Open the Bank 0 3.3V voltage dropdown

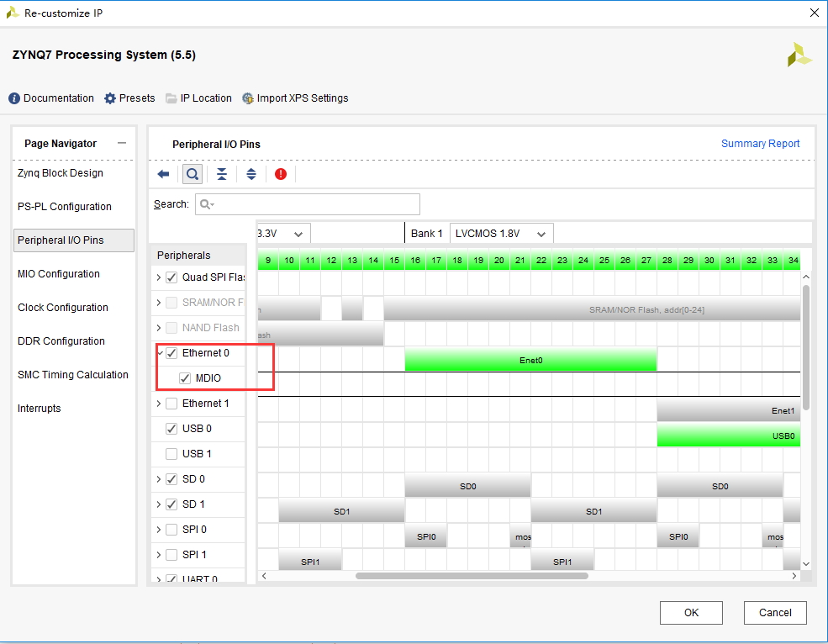pyautogui.click(x=283, y=234)
